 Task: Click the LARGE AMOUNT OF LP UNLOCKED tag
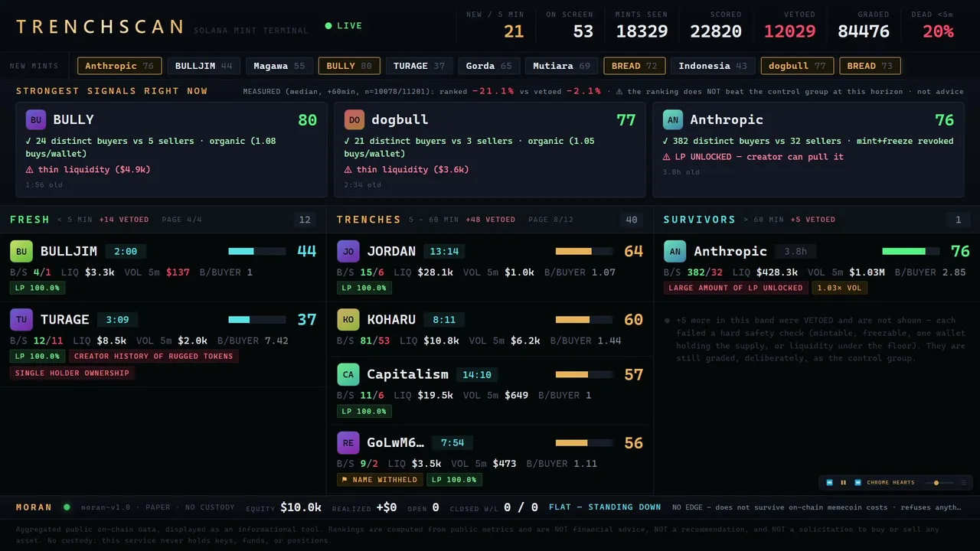(x=736, y=288)
